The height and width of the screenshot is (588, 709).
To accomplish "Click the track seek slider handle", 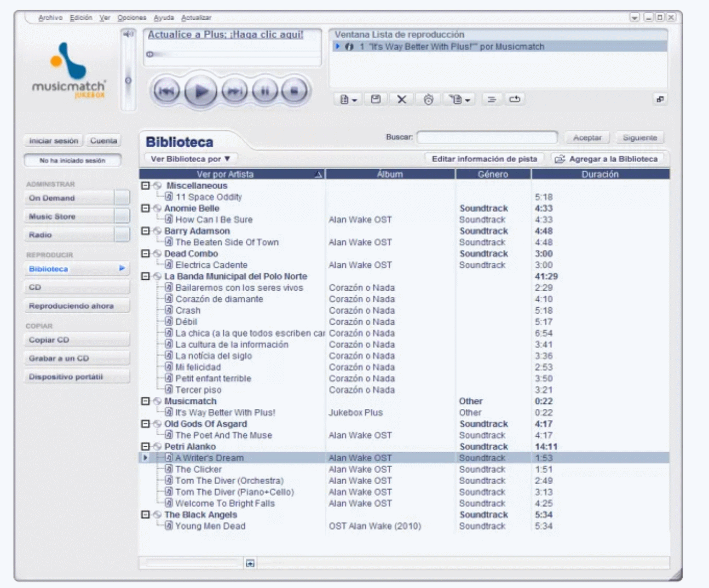I will tap(149, 54).
